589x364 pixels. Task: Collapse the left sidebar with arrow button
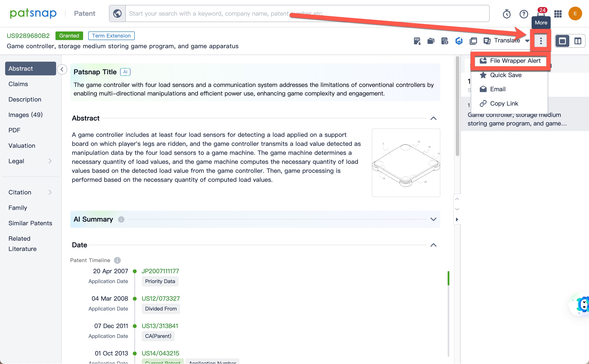tap(62, 70)
